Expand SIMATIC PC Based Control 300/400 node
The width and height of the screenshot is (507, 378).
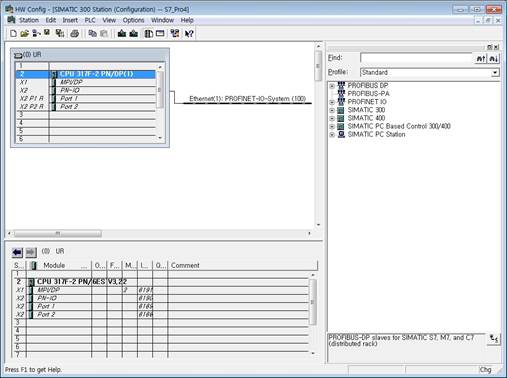tap(332, 127)
